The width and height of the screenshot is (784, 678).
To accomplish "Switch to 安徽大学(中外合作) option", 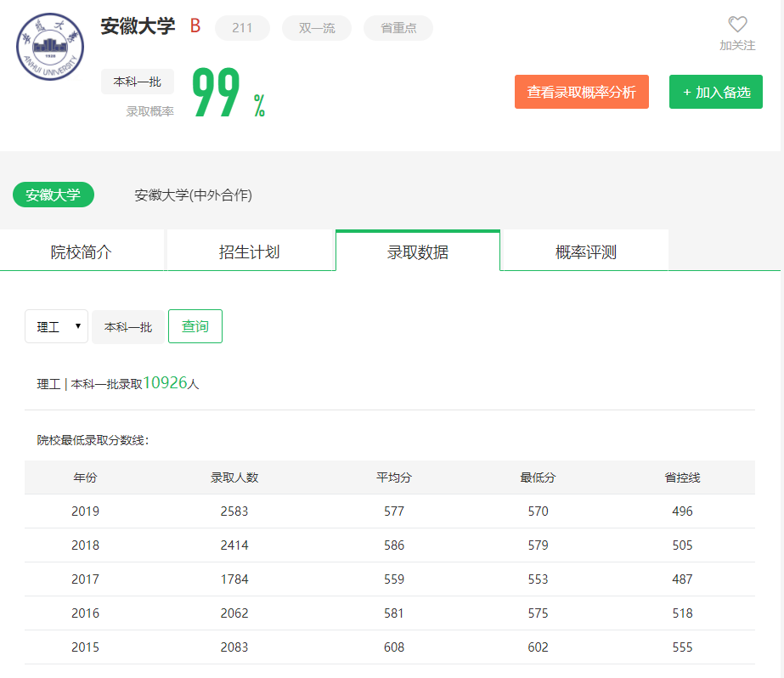I will (193, 195).
